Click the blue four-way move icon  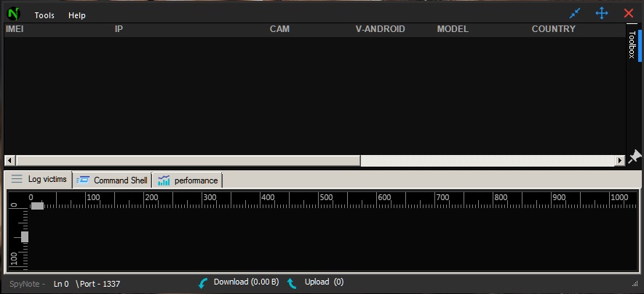(x=602, y=13)
